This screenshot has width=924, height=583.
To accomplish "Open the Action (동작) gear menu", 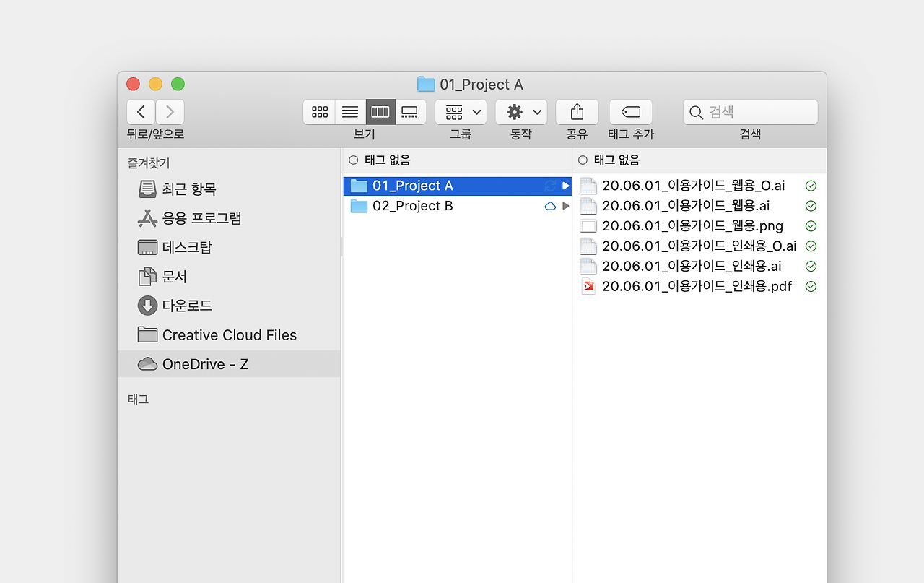I will click(x=521, y=112).
